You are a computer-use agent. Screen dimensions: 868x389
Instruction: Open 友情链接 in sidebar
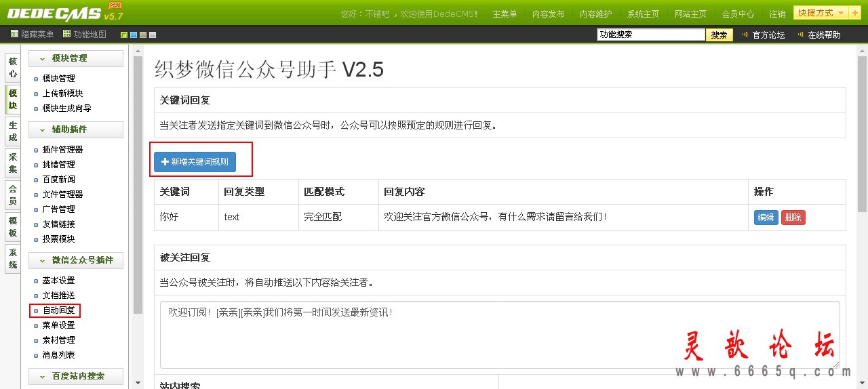(58, 224)
